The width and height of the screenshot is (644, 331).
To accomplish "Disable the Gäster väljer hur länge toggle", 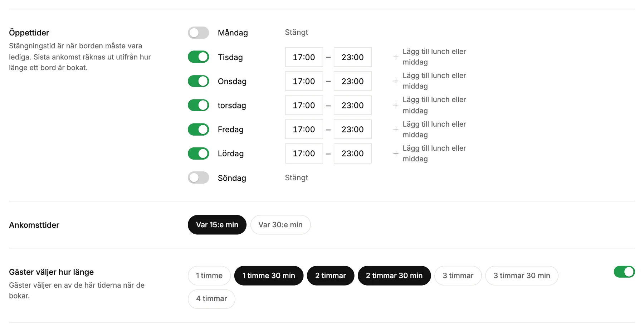I will [x=624, y=272].
